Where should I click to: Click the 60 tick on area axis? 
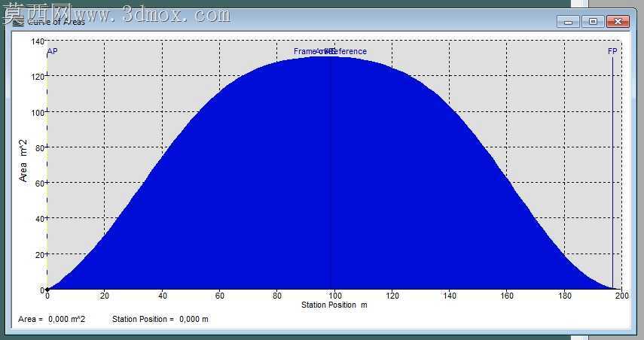[39, 183]
